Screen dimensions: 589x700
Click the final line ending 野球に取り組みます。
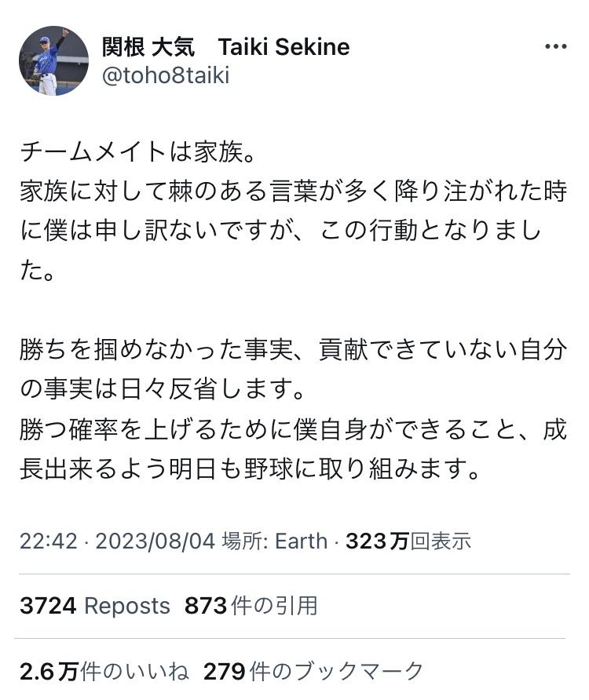pos(250,470)
